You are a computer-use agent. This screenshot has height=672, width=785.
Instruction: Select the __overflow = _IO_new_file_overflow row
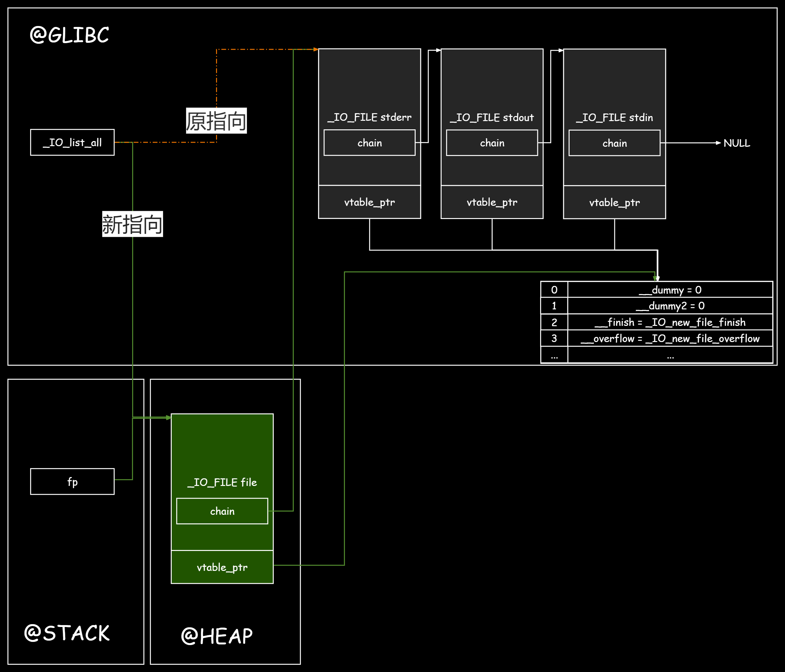[670, 339]
